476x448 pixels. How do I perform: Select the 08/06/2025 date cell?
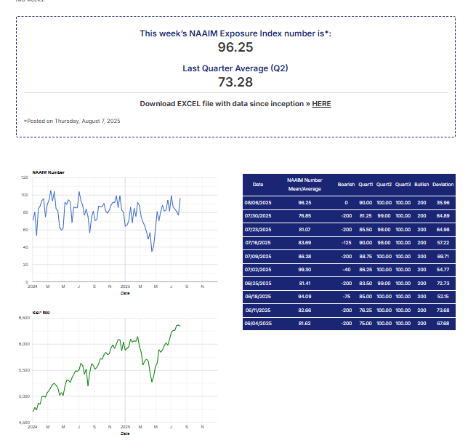(x=258, y=203)
